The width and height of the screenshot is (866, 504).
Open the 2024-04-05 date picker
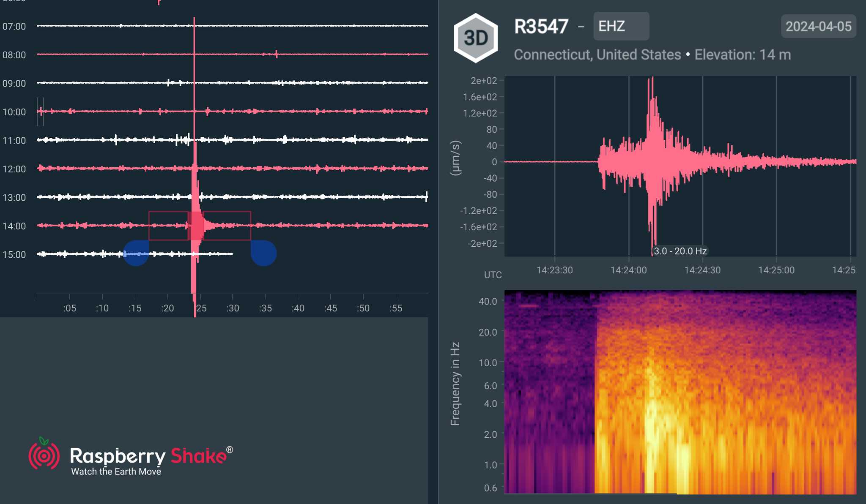[x=818, y=26]
